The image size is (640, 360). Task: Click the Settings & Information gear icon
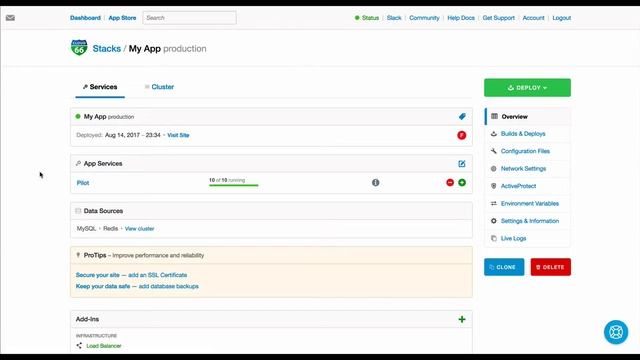493,221
